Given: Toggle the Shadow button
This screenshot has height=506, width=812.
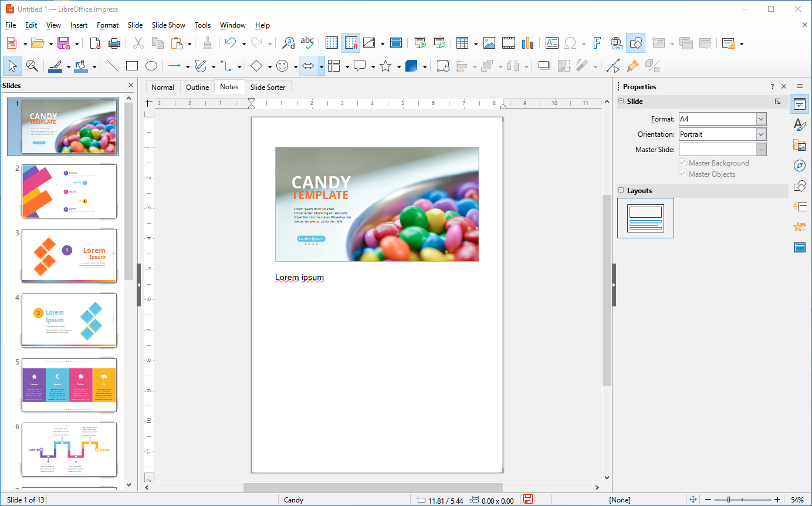Looking at the screenshot, I should [x=544, y=66].
